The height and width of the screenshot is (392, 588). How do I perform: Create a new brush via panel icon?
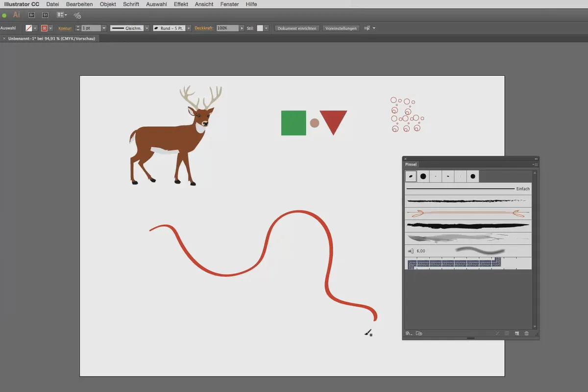(x=516, y=333)
